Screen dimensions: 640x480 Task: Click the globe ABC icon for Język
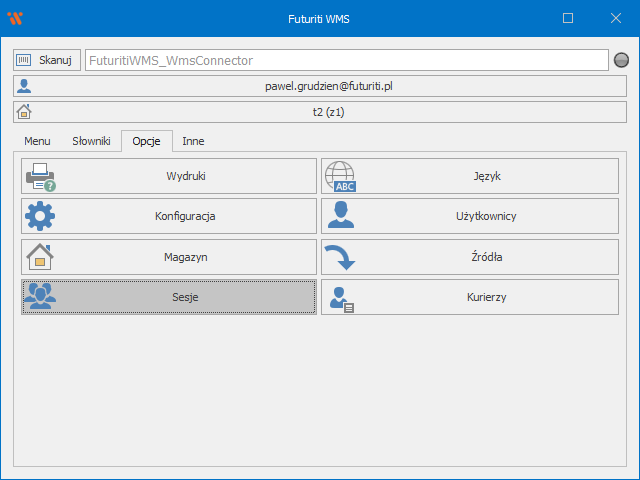[340, 176]
